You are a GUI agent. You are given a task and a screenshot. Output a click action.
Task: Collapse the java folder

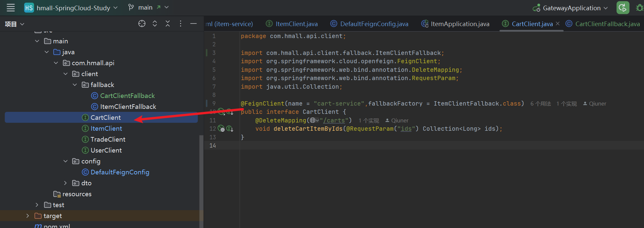(47, 52)
